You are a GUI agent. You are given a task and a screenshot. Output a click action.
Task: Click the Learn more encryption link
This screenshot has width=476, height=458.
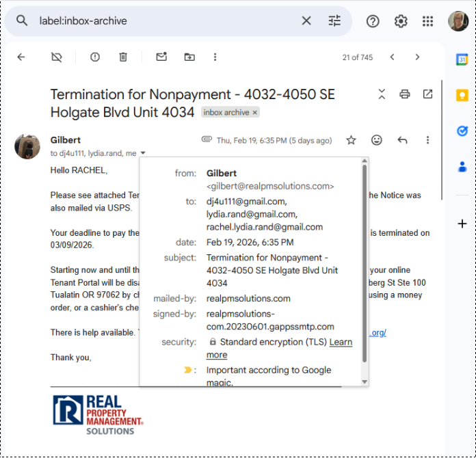click(341, 342)
